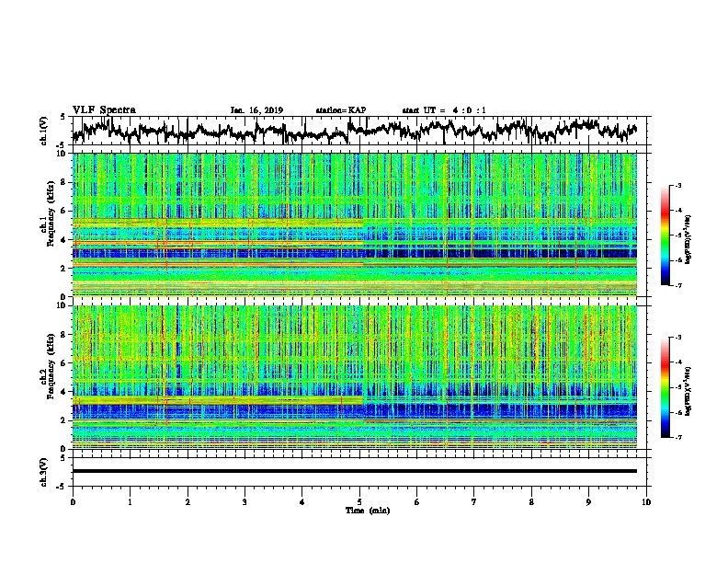Click the 'ch.3(V)' axis label
Viewport: 728px width, 563px height.
coord(43,472)
